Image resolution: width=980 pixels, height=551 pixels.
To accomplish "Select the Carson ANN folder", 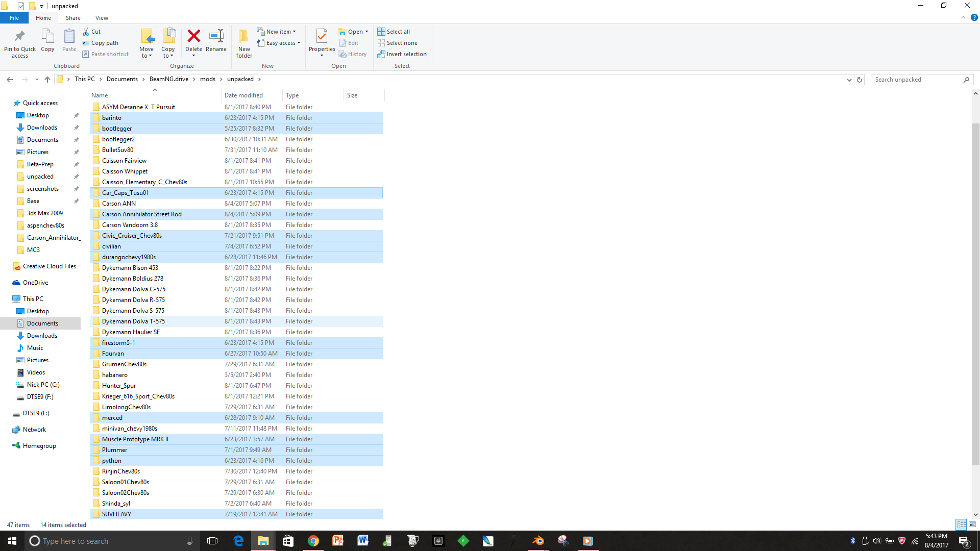I will pos(236,204).
